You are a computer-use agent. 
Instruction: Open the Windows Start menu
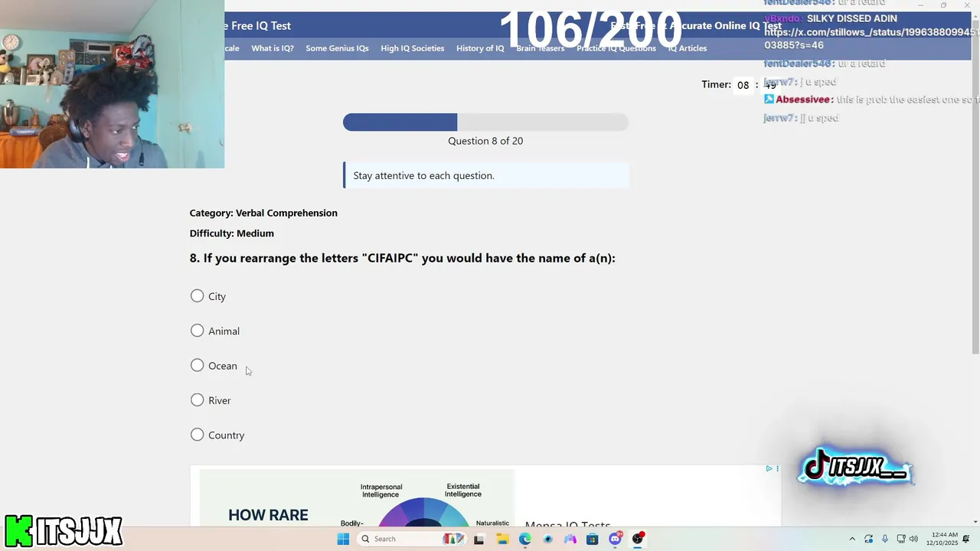click(x=343, y=539)
